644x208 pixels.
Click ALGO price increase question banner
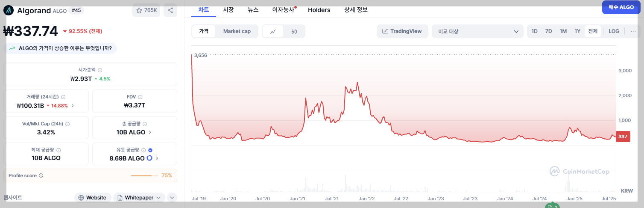[60, 48]
